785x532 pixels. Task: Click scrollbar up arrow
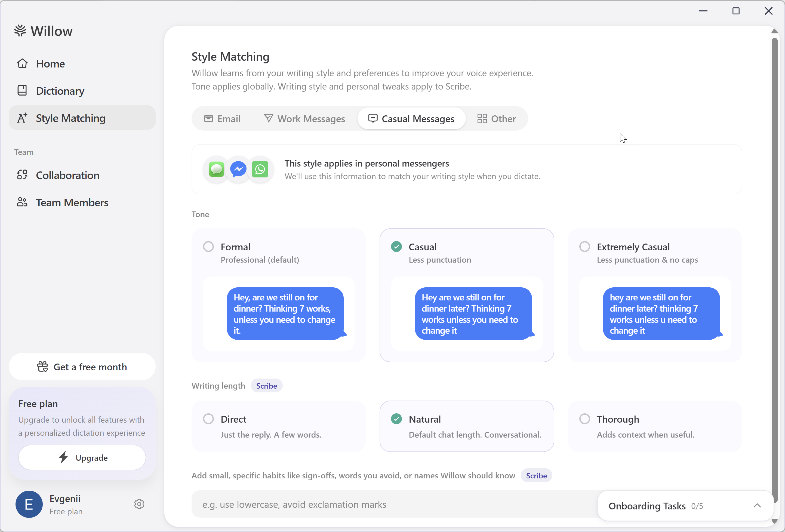click(x=774, y=31)
